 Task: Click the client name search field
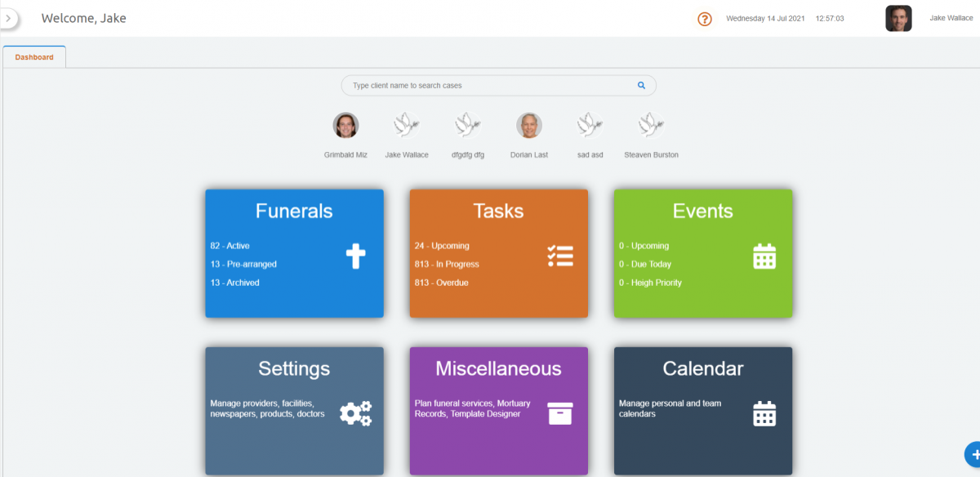[490, 85]
